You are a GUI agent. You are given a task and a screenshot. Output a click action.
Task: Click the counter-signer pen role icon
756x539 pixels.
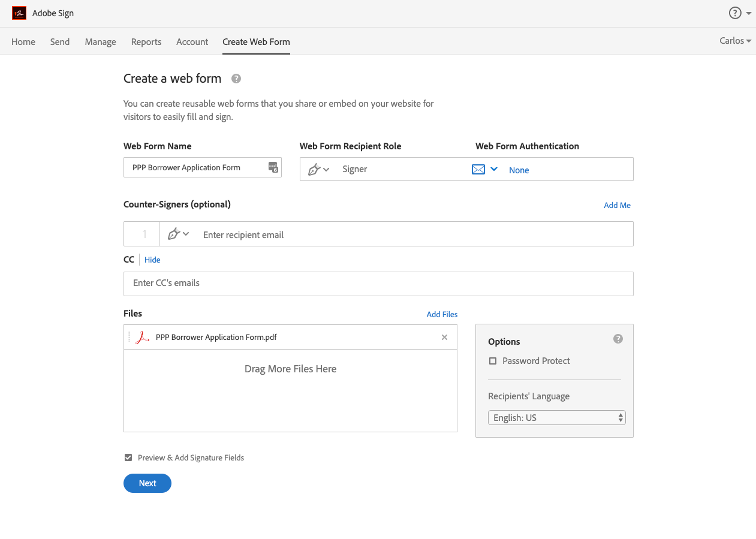click(x=174, y=234)
